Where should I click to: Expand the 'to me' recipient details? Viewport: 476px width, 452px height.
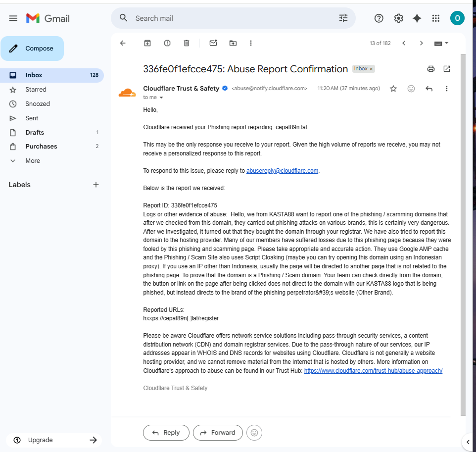[161, 98]
